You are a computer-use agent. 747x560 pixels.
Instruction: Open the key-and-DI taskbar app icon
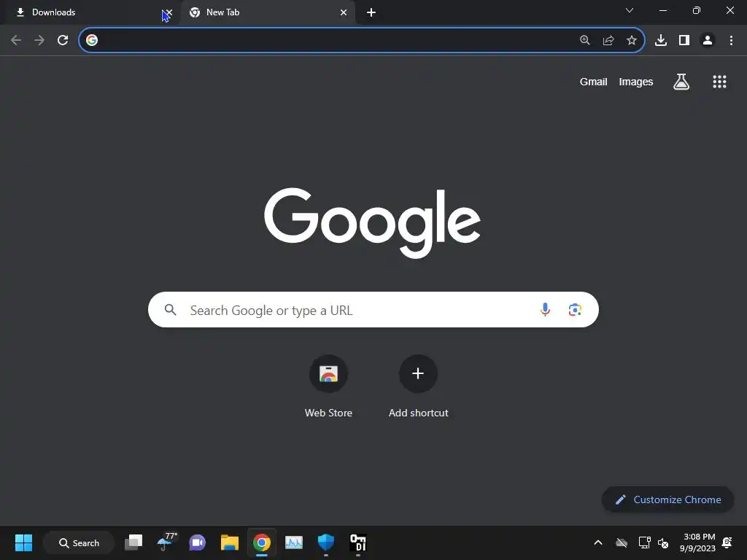pyautogui.click(x=357, y=542)
